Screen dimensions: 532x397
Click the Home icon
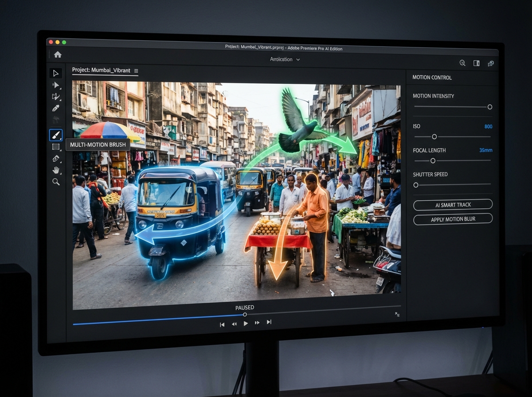58,54
